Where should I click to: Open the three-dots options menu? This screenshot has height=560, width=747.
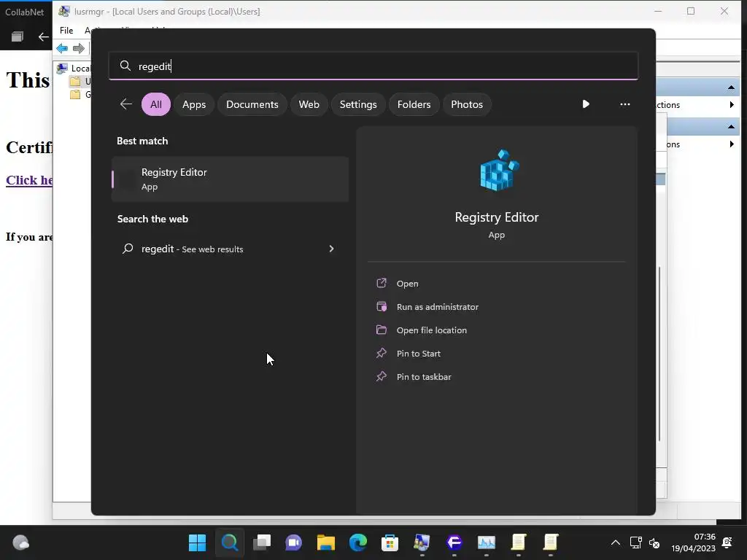coord(625,104)
